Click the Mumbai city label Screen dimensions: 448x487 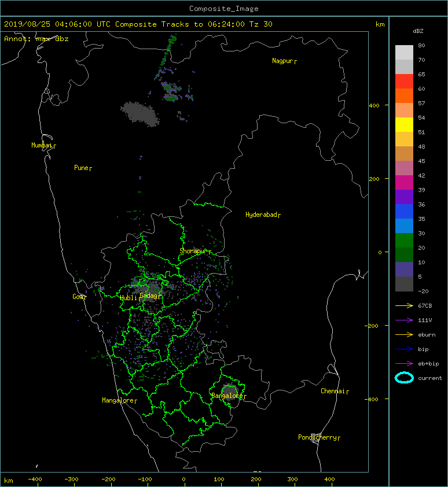point(43,145)
